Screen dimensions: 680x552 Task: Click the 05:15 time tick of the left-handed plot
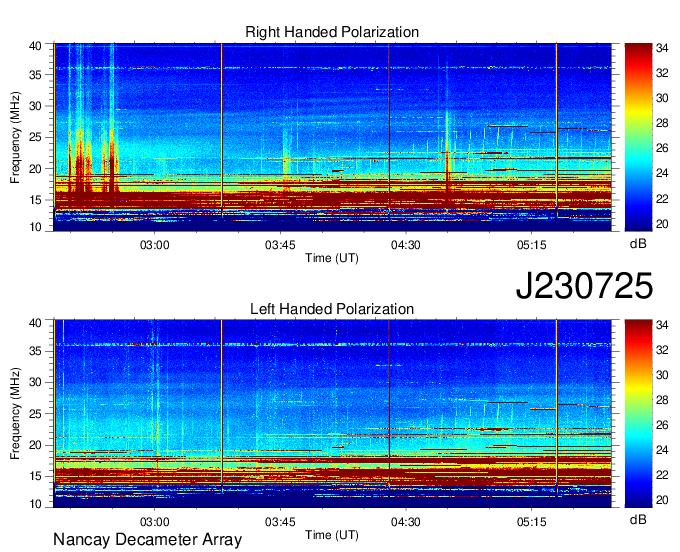531,522
